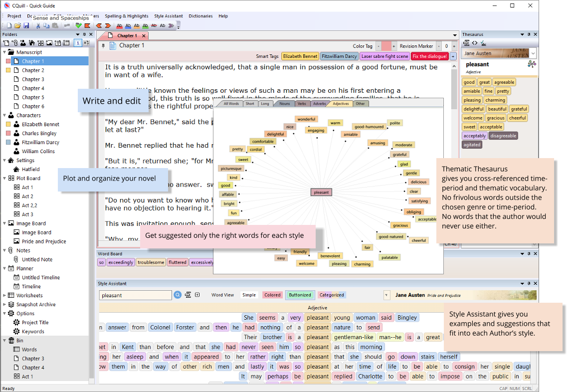Click the strikethrough Ab icon
The height and width of the screenshot is (392, 569).
154,26
